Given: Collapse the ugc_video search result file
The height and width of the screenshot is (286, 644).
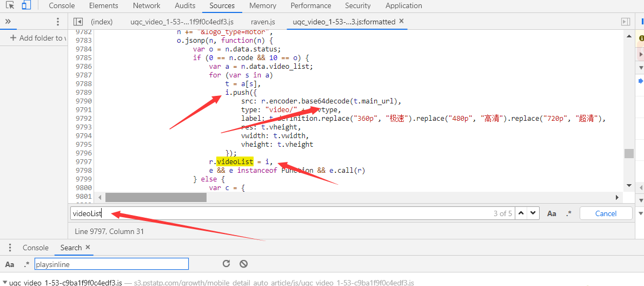Looking at the screenshot, I should click(4, 283).
